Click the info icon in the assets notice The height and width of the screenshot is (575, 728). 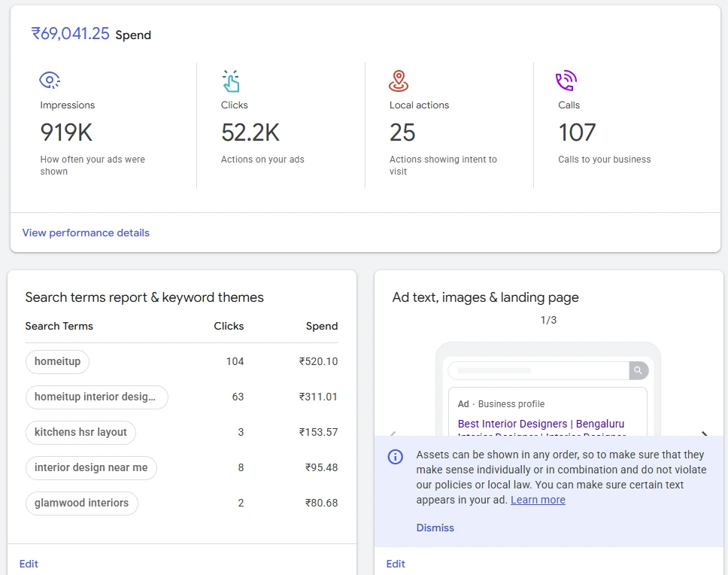[x=395, y=457]
